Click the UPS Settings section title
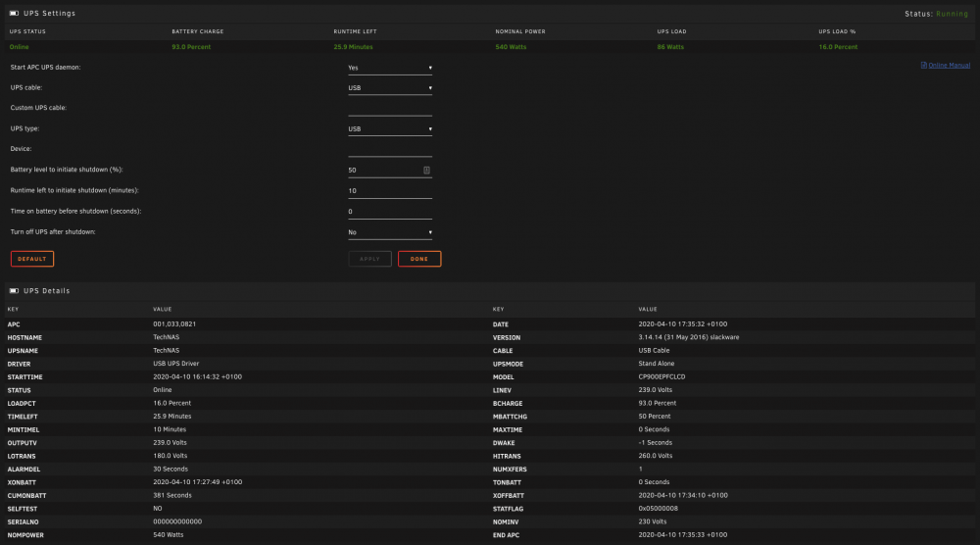The image size is (980, 545). pos(49,13)
